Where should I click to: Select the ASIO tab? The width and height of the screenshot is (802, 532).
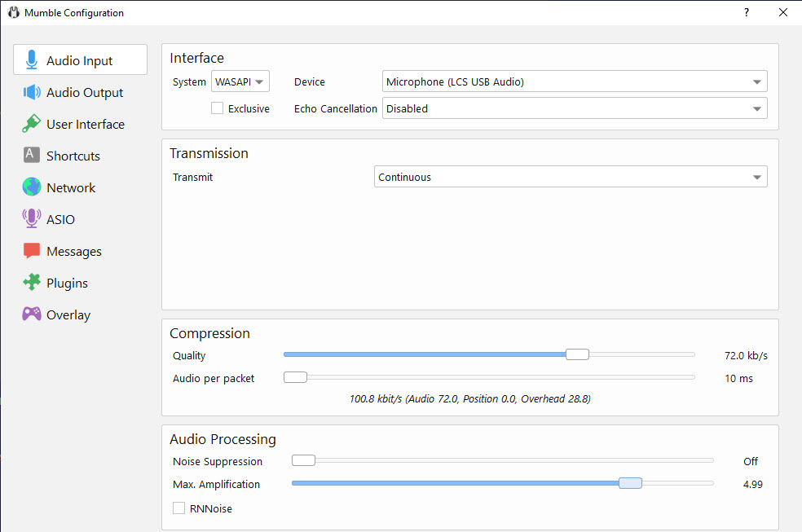81,218
